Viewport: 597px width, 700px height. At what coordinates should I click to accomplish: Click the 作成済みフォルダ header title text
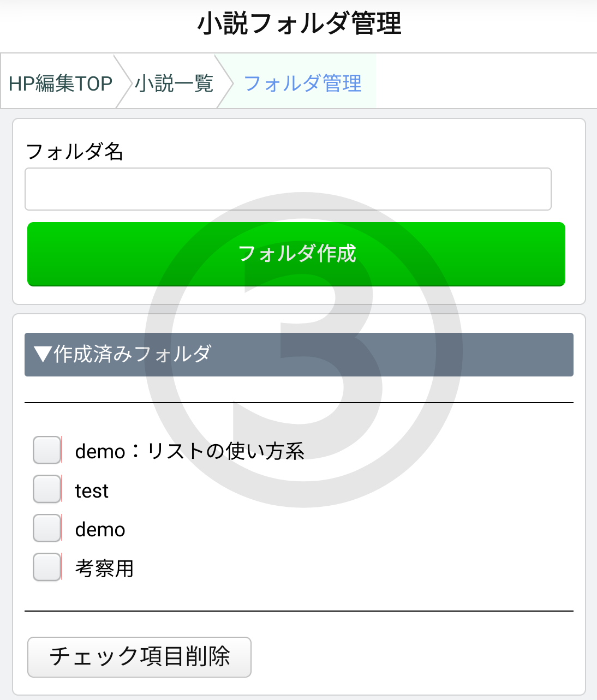point(132,354)
